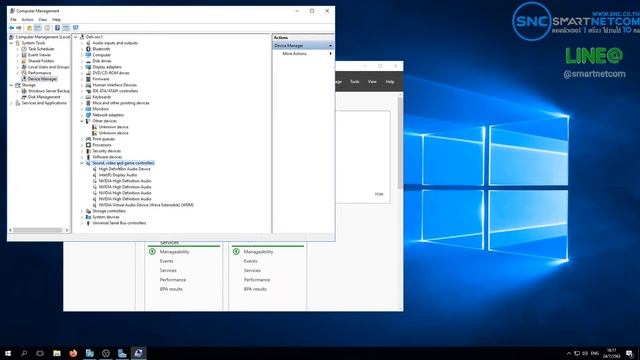Select the DVD/CD-ROM drives row
This screenshot has width=640, height=360.
[x=111, y=73]
